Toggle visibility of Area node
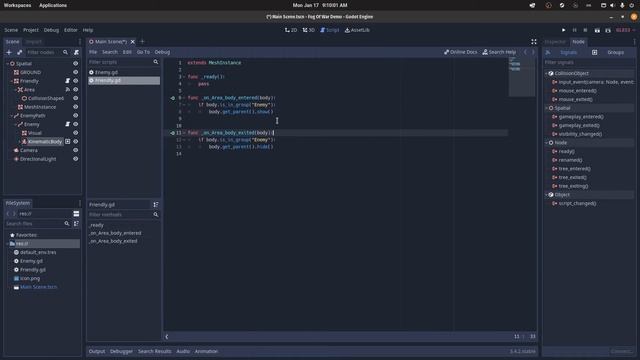 coord(76,89)
